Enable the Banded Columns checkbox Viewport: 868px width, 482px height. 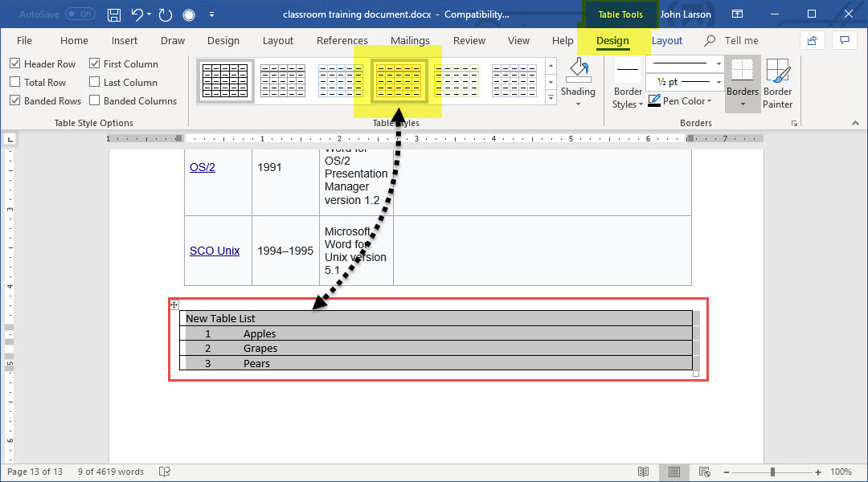point(95,100)
